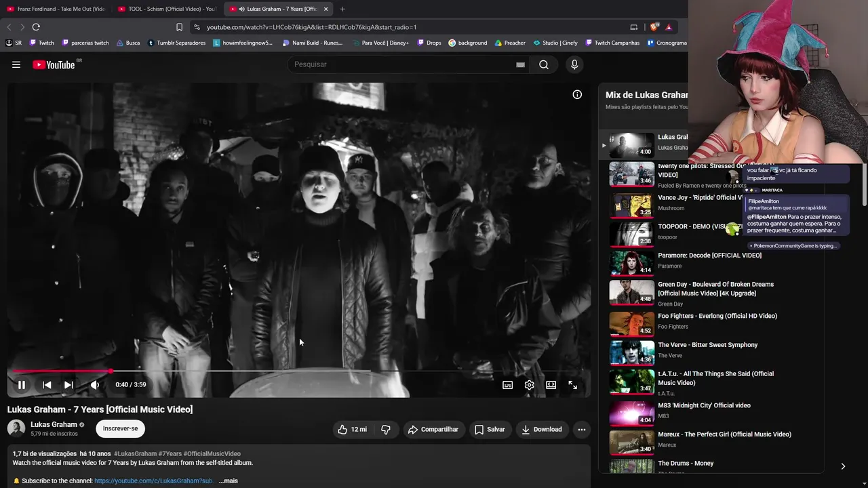Image resolution: width=868 pixels, height=488 pixels.
Task: Save video to a playlist with Salvar
Action: (490, 429)
